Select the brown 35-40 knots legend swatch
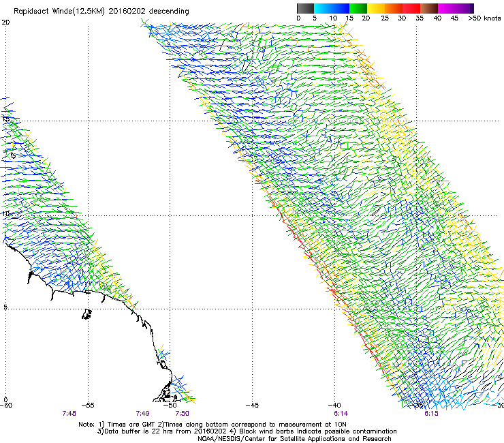Screen dimensions: 504x443 pos(429,8)
